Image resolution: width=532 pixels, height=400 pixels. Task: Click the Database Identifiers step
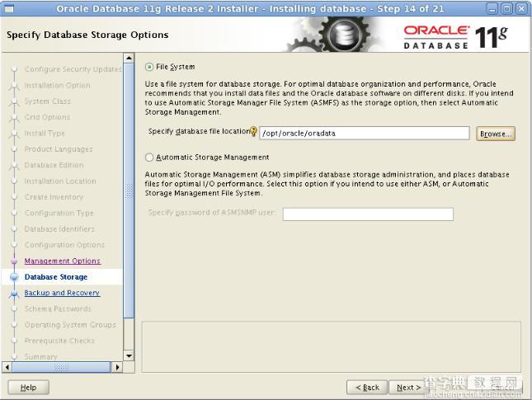pyautogui.click(x=59, y=229)
